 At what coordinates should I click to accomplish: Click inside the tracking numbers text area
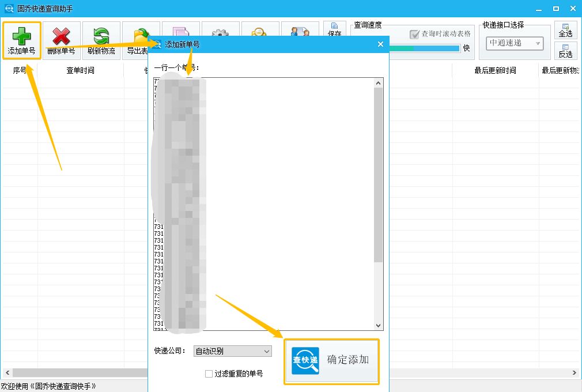265,202
